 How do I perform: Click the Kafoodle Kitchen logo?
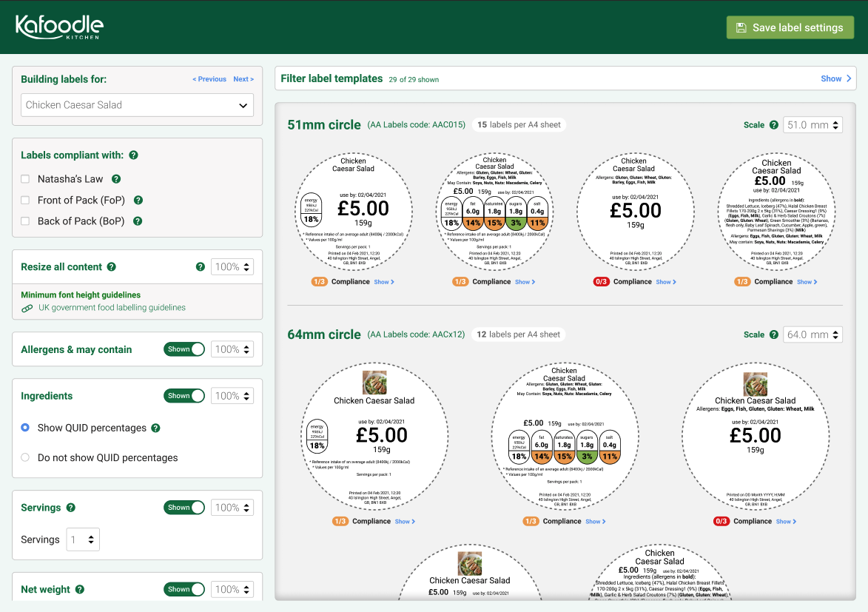59,27
